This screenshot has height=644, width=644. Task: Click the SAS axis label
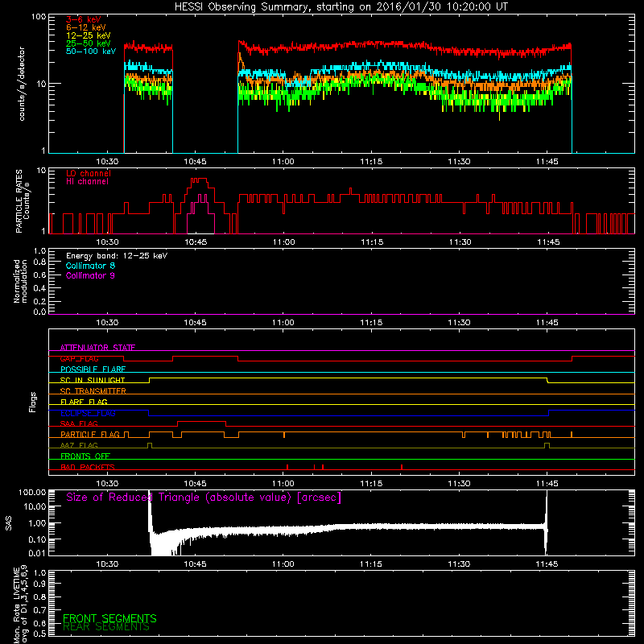(9, 522)
